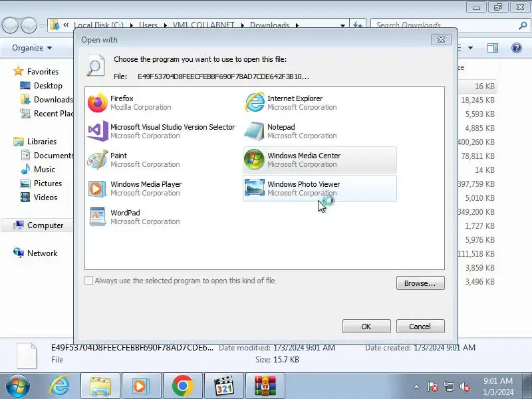532x399 pixels.
Task: Open the Windows Start menu
Action: pyautogui.click(x=18, y=386)
